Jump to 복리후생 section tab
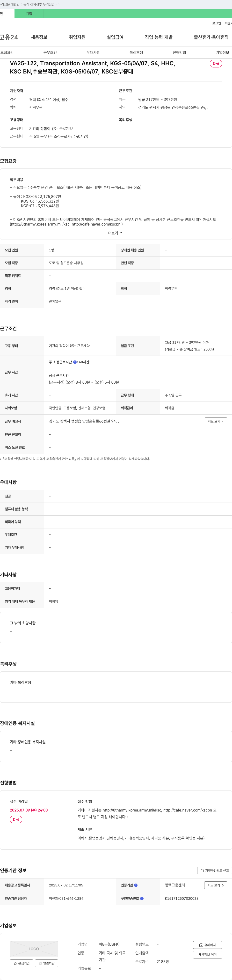The height and width of the screenshot is (980, 232). tap(136, 52)
